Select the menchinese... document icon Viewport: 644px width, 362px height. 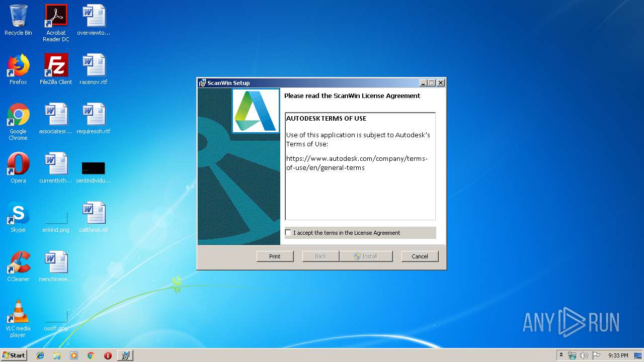(56, 266)
